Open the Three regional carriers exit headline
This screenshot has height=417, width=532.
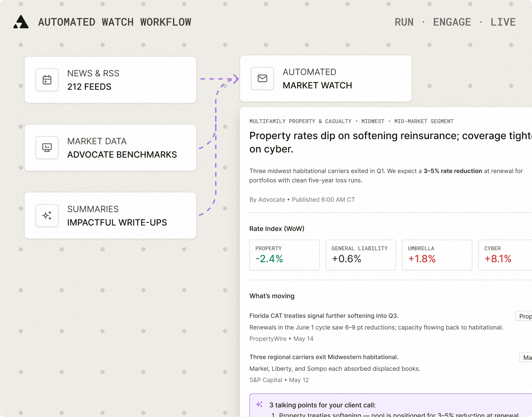tap(324, 357)
